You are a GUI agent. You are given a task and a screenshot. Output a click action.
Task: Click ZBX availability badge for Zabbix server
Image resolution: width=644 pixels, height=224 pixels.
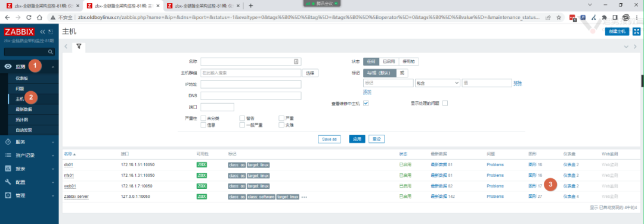(x=202, y=197)
